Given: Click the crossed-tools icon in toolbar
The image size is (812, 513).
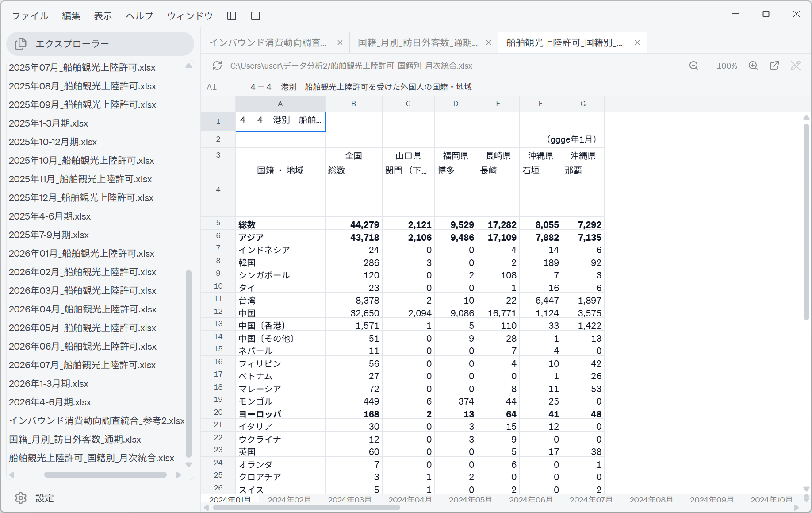Looking at the screenshot, I should tap(796, 66).
